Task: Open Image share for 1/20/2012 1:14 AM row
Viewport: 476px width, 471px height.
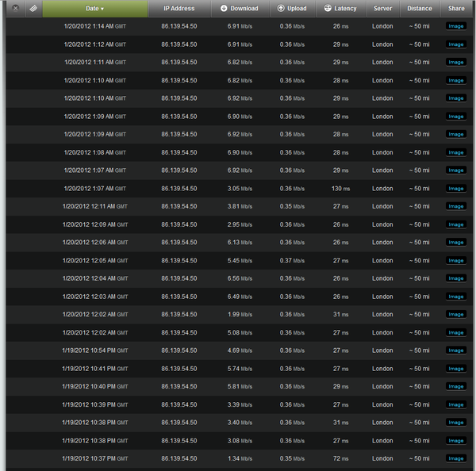Action: click(x=456, y=26)
